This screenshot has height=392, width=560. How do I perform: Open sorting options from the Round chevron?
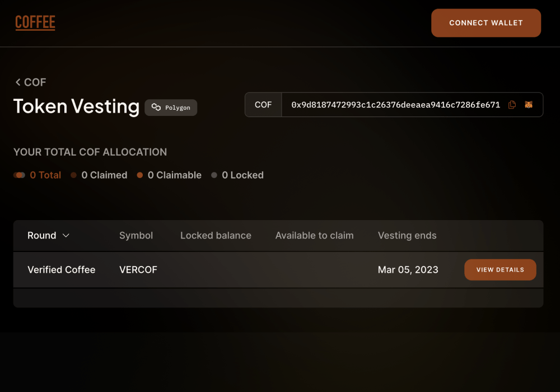pyautogui.click(x=67, y=236)
